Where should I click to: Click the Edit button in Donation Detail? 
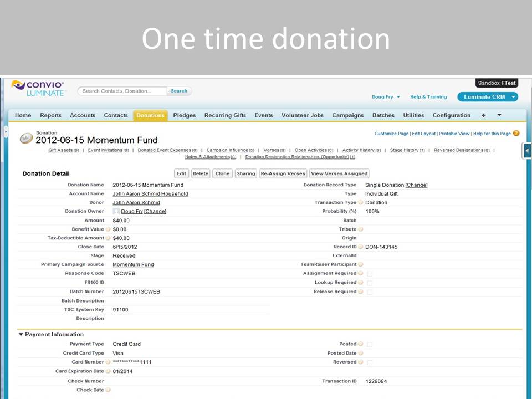[x=181, y=173]
